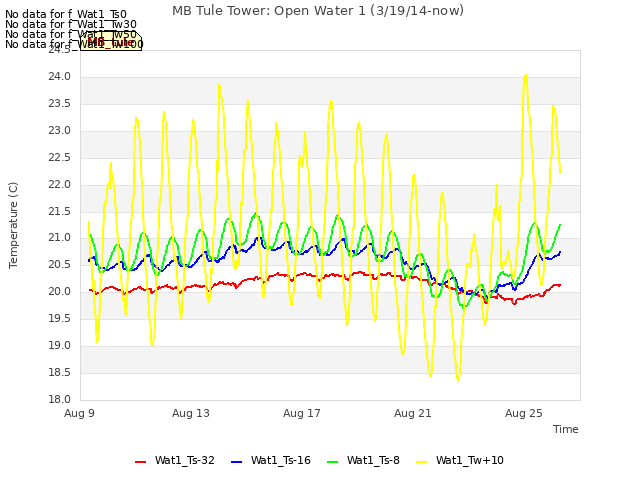Click the 19.5 y-axis tick label
This screenshot has width=640, height=480.
(60, 319)
